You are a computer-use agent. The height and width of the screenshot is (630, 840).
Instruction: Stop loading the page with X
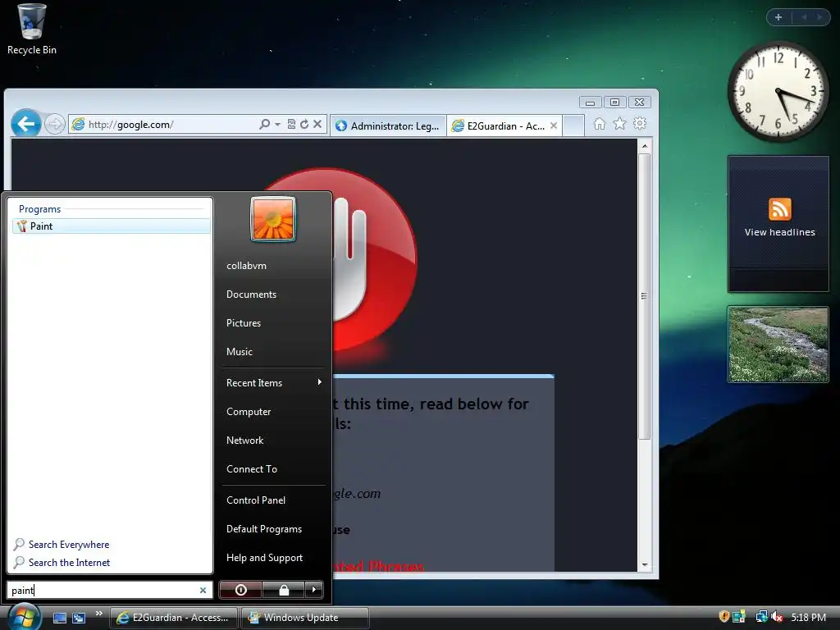pos(317,125)
